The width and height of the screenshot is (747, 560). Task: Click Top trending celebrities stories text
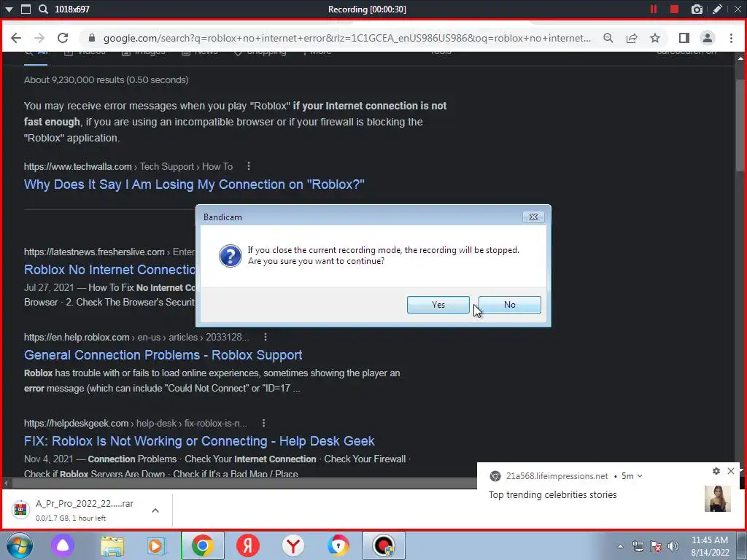click(x=553, y=495)
